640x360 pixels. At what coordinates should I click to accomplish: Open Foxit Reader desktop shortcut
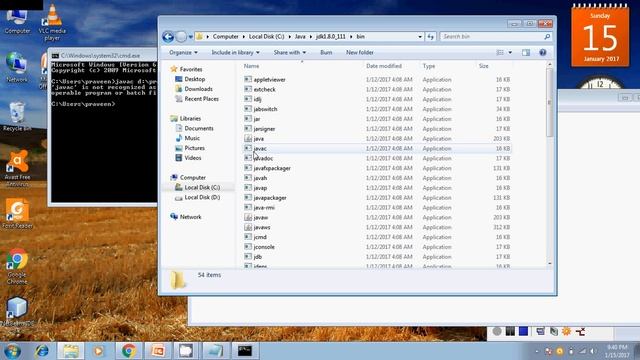17,213
